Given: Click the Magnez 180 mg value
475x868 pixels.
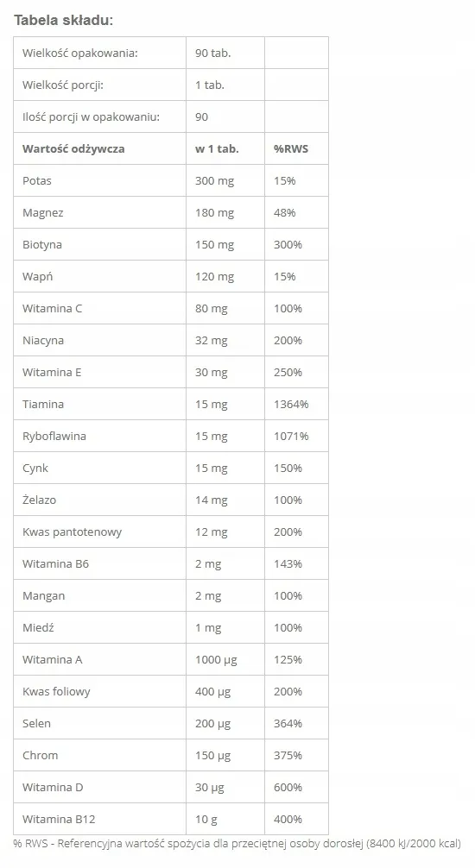Looking at the screenshot, I should click(x=214, y=213).
